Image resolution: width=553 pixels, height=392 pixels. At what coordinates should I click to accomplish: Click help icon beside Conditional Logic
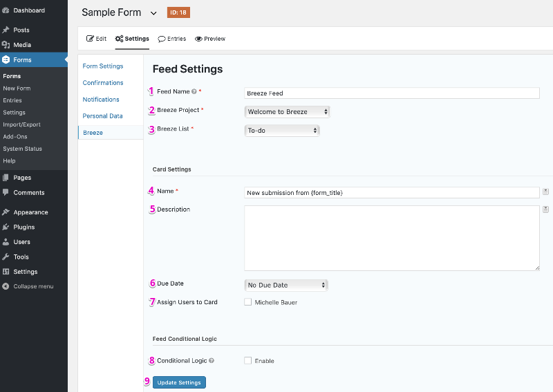212,361
